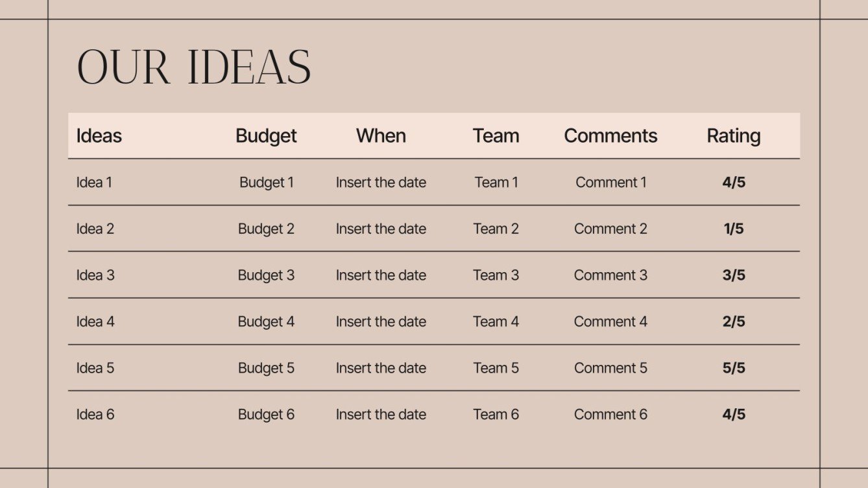Select the 'Comment 5' cell
Screen dimensions: 868x488
[610, 368]
